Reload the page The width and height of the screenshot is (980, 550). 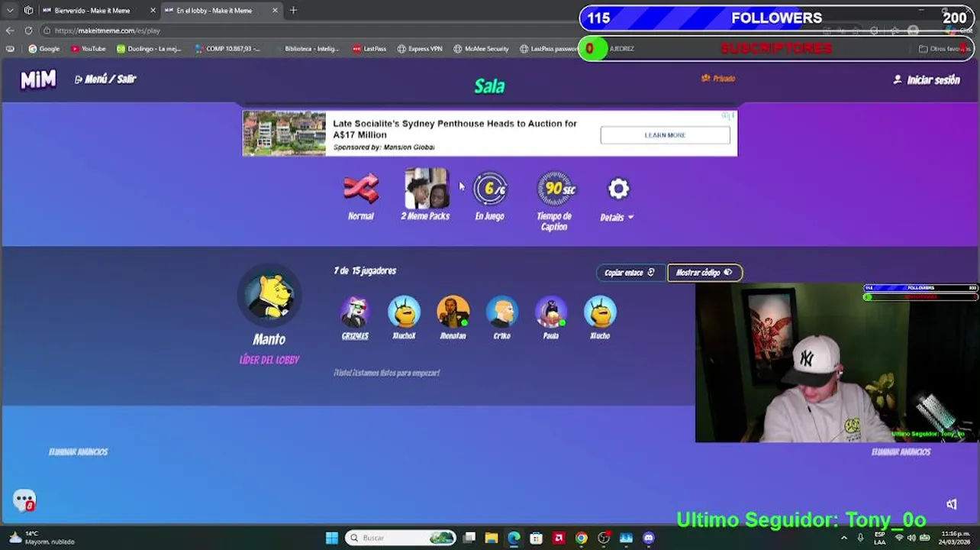(28, 31)
